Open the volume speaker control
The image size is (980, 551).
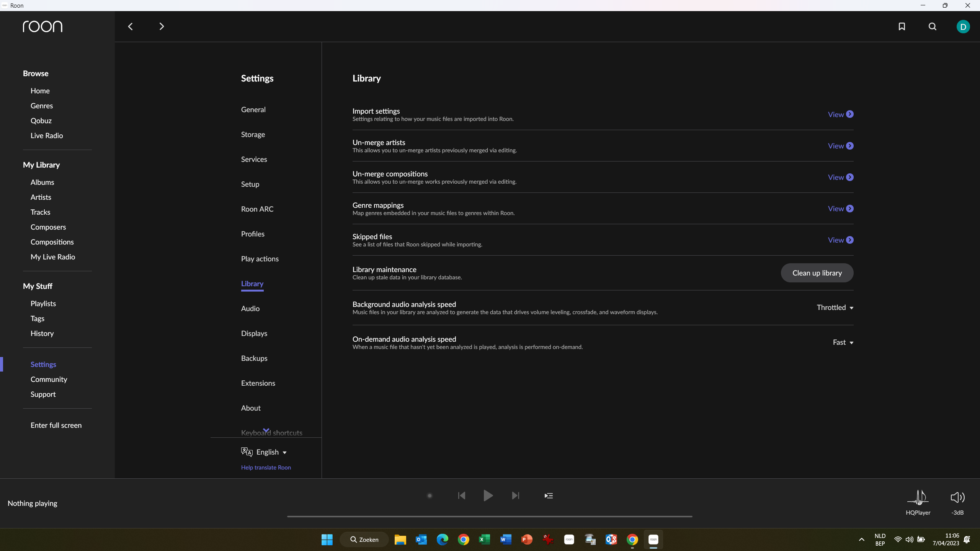[957, 497]
